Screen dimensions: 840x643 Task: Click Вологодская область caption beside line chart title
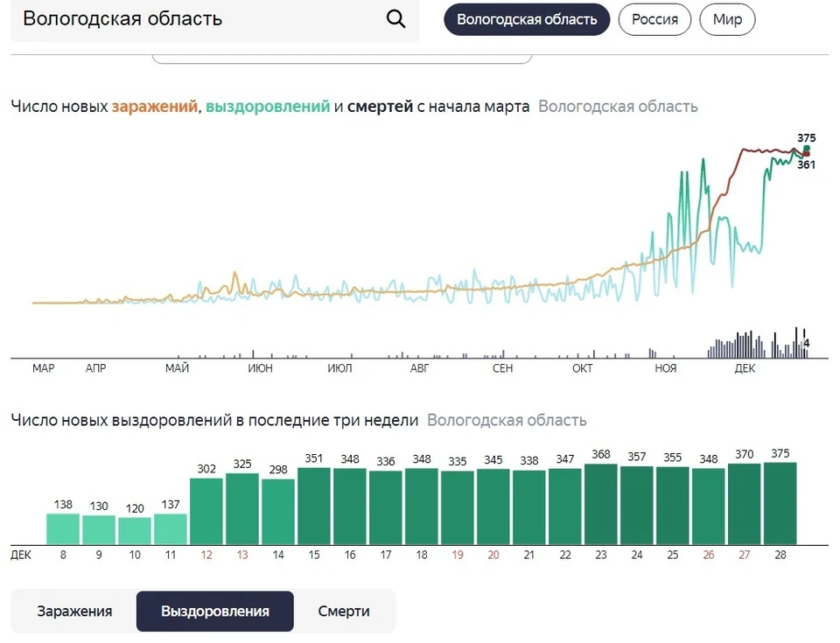click(618, 107)
